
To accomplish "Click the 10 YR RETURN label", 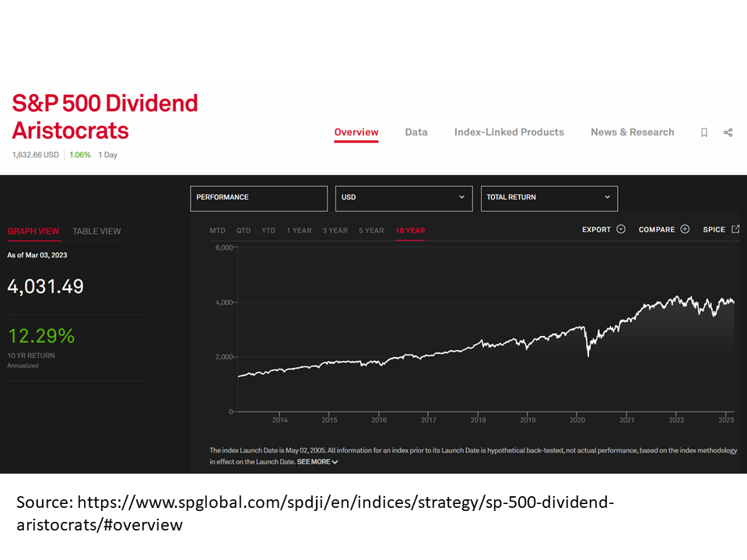I will tap(31, 355).
